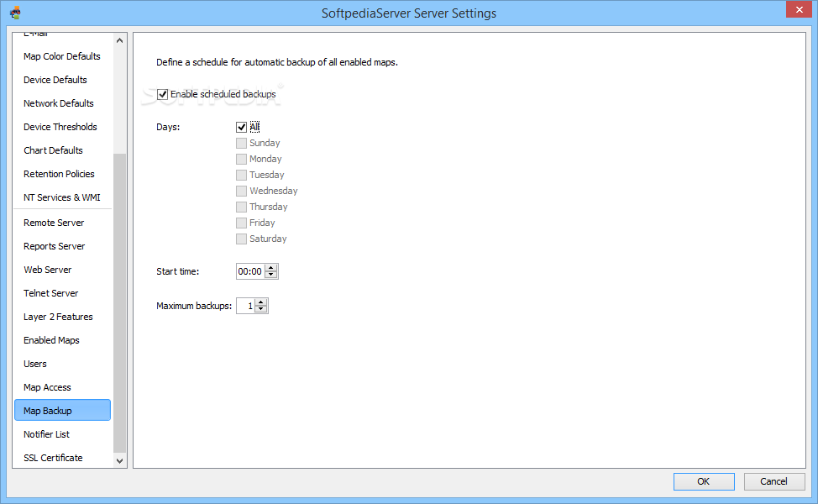Viewport: 818px width, 504px height.
Task: Close the Server Settings window
Action: [799, 9]
